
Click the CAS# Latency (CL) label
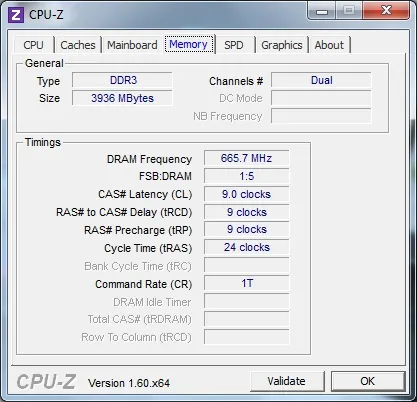coord(145,194)
